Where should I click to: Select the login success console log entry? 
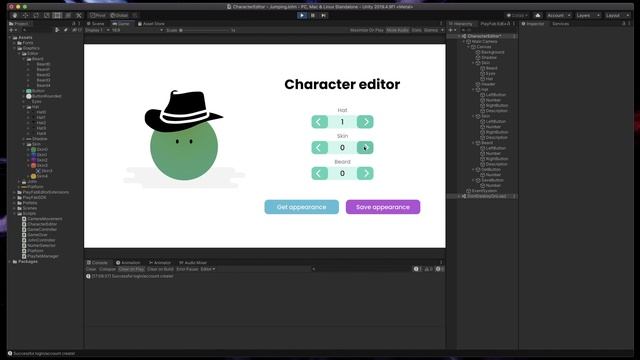[264, 276]
